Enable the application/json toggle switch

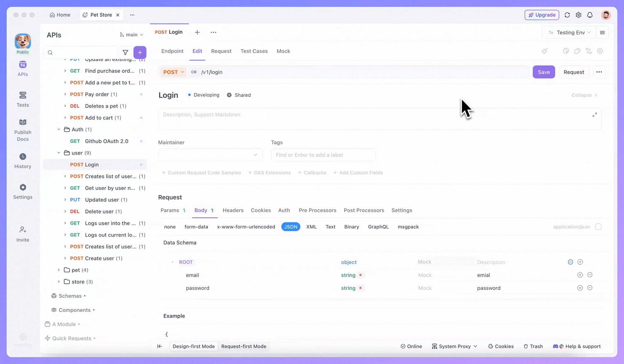[x=598, y=227]
